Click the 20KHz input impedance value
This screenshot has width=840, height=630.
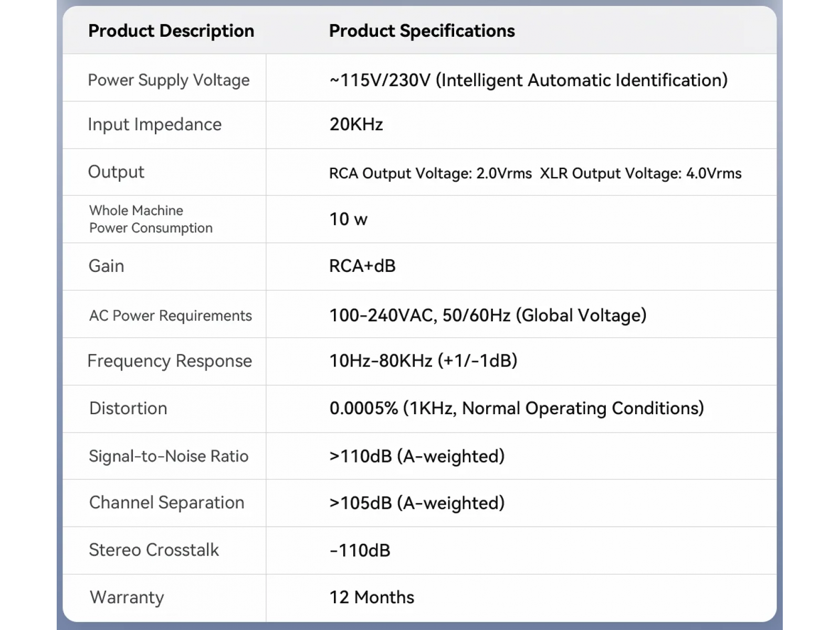tap(356, 124)
